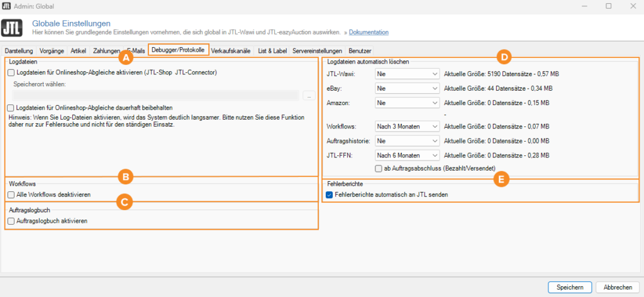Click the Hinweis text about Log-Dateien
The image size is (644, 297).
(x=157, y=121)
